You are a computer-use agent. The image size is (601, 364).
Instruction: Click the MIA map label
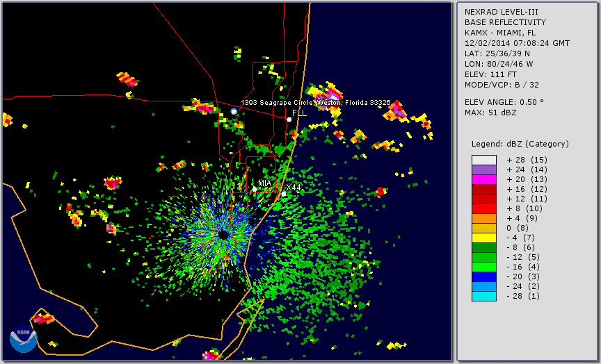click(264, 183)
